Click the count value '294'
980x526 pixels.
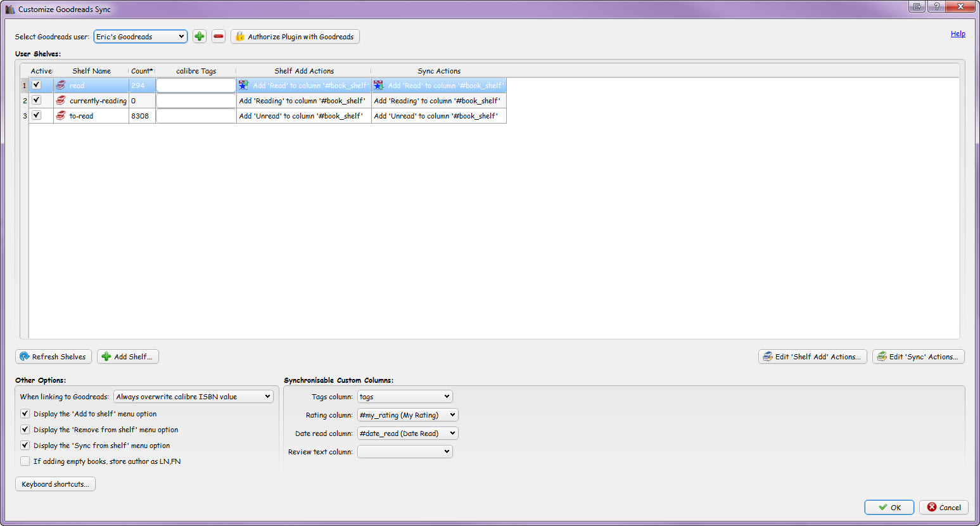point(138,86)
